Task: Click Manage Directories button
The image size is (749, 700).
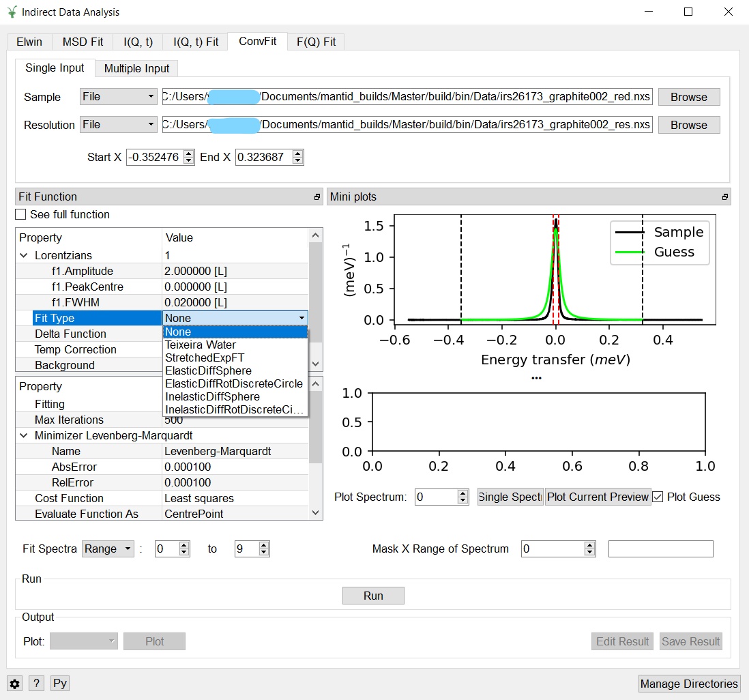Action: pyautogui.click(x=689, y=684)
